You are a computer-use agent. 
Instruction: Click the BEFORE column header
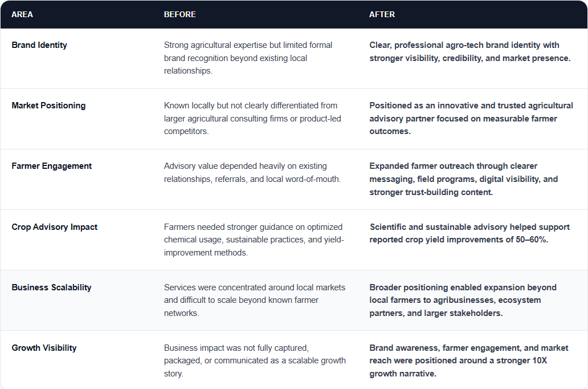(x=179, y=15)
